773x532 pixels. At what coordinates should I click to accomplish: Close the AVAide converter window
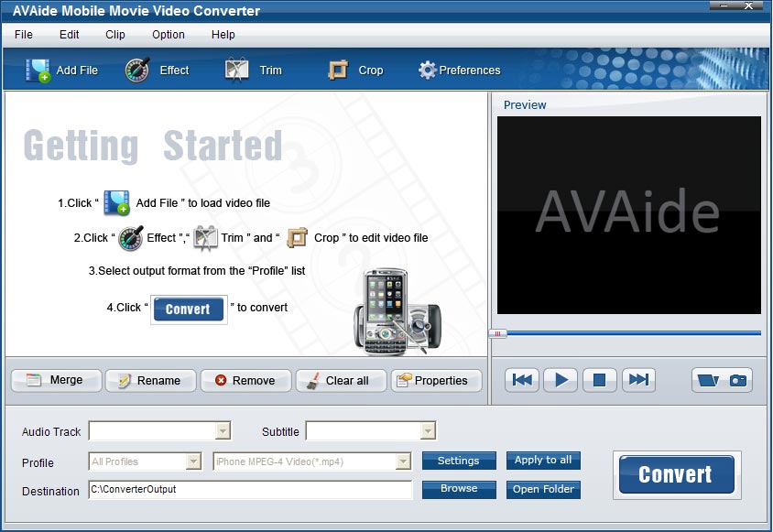748,5
